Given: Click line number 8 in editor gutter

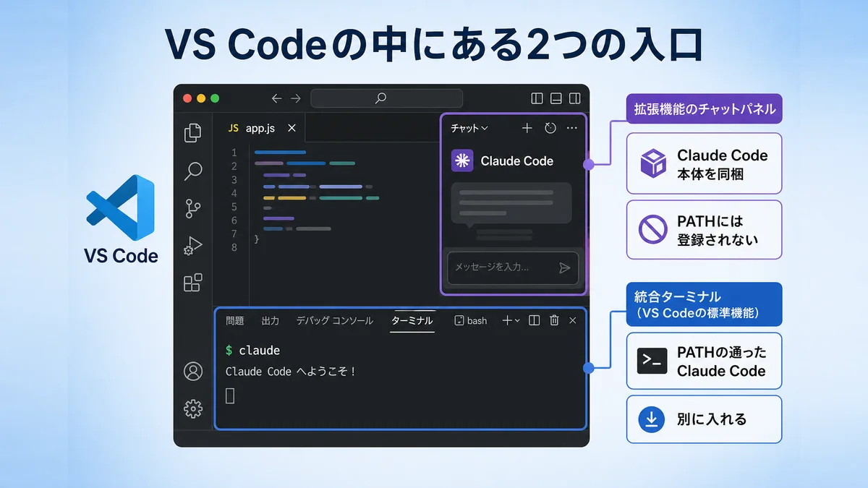Looking at the screenshot, I should 234,247.
